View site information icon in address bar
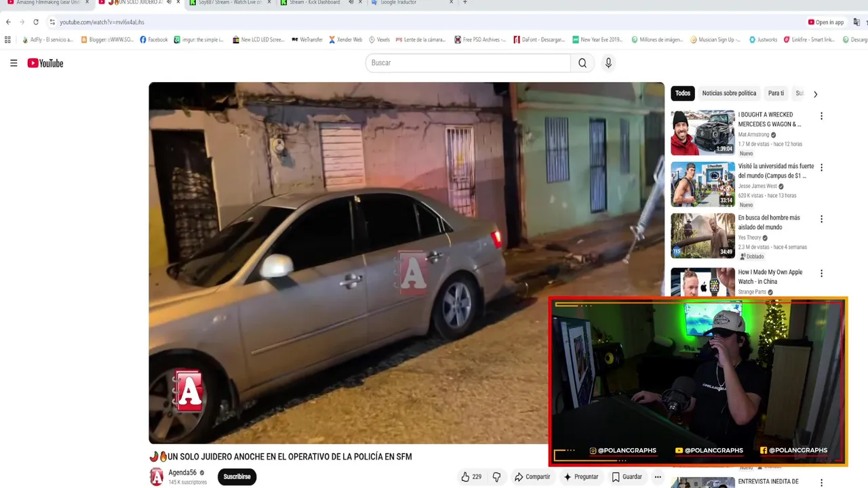 52,22
